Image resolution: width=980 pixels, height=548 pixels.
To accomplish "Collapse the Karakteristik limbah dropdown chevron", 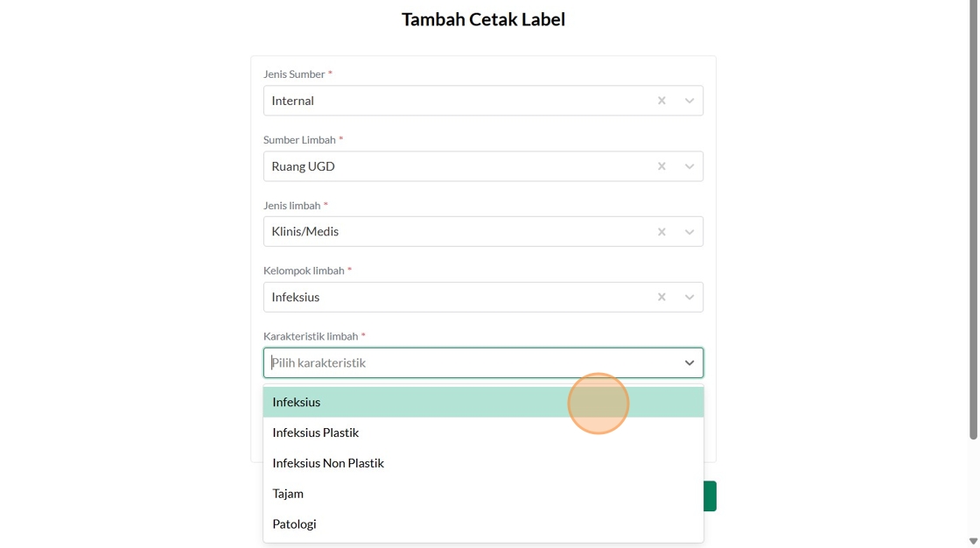I will coord(689,363).
